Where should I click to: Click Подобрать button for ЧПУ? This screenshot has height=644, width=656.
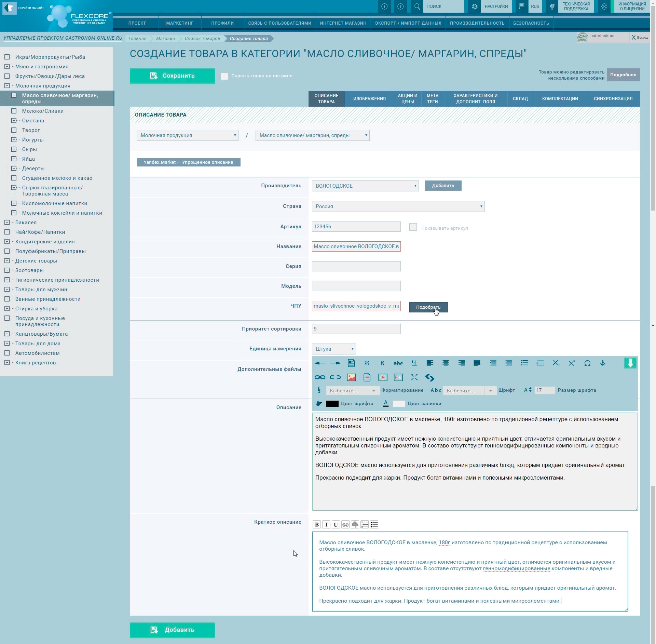click(x=428, y=307)
